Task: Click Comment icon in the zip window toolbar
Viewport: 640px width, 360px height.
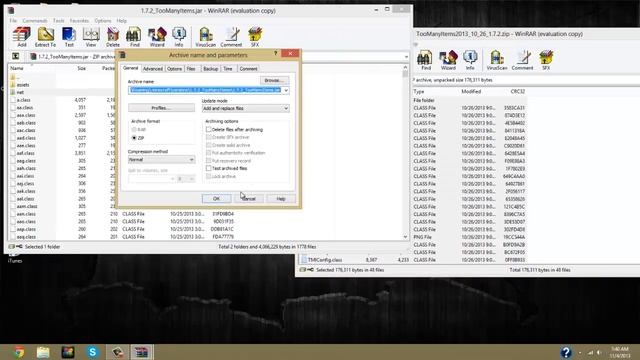Action: coord(522,60)
